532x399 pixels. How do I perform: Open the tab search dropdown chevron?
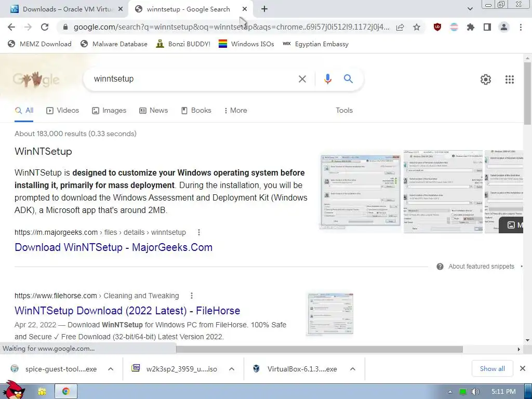pyautogui.click(x=470, y=9)
